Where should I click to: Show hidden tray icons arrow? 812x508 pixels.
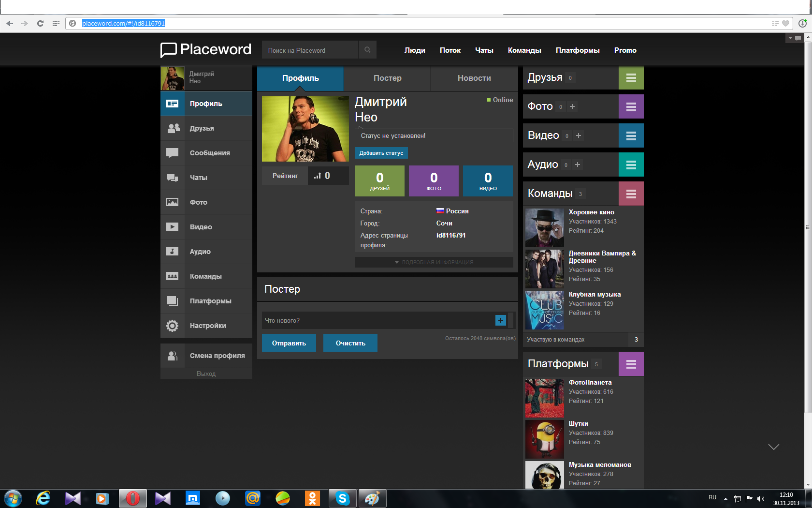click(x=725, y=498)
